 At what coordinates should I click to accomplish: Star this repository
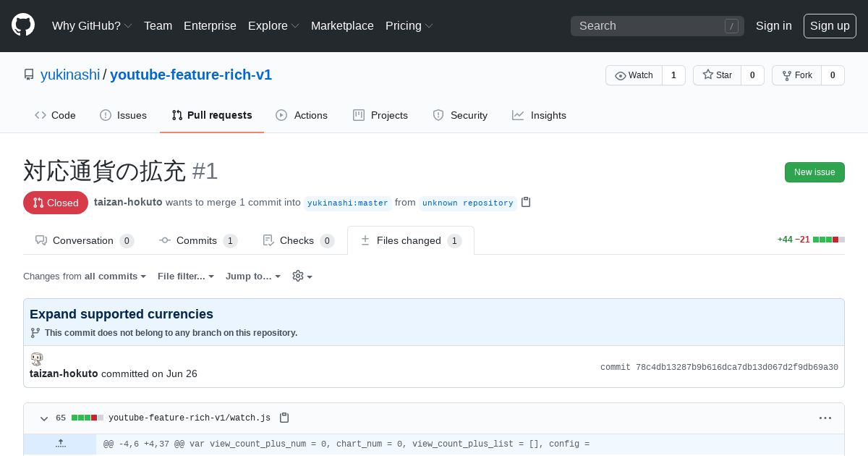pos(717,75)
